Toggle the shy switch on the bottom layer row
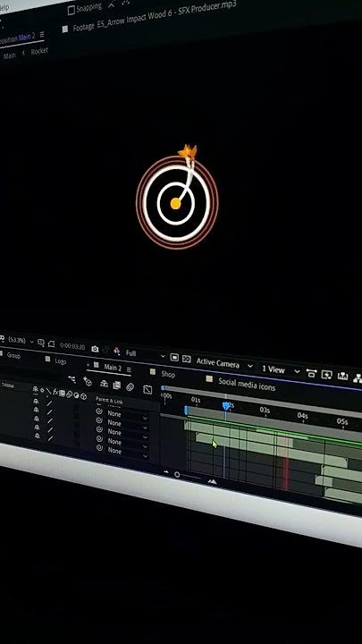 [37, 436]
